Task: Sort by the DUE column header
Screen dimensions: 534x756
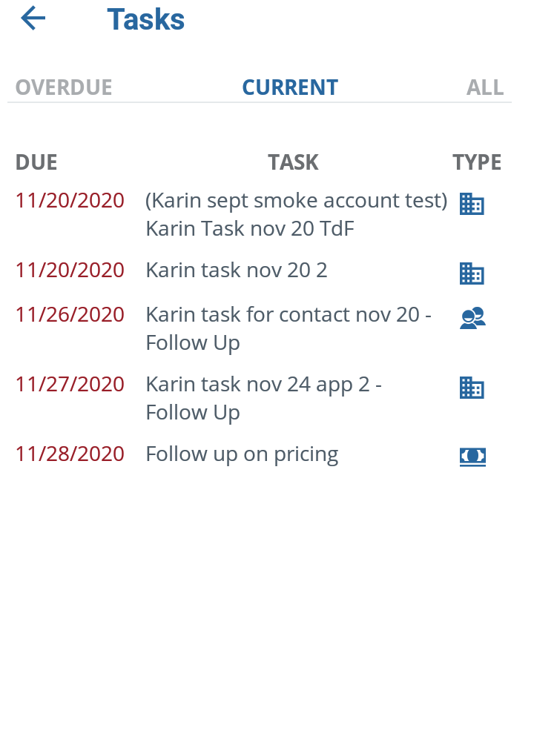Action: pos(36,162)
